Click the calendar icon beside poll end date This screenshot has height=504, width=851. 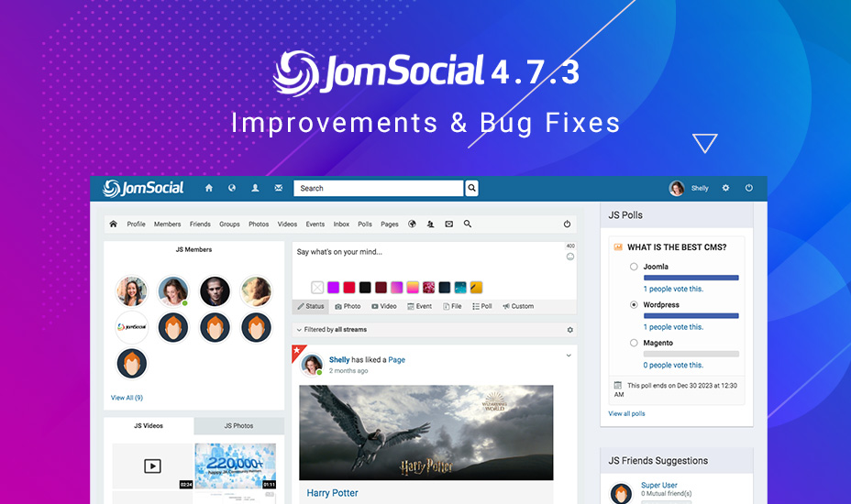click(x=618, y=385)
